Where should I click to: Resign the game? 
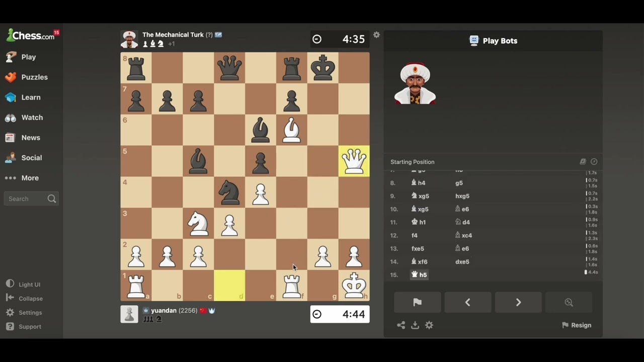pyautogui.click(x=577, y=325)
